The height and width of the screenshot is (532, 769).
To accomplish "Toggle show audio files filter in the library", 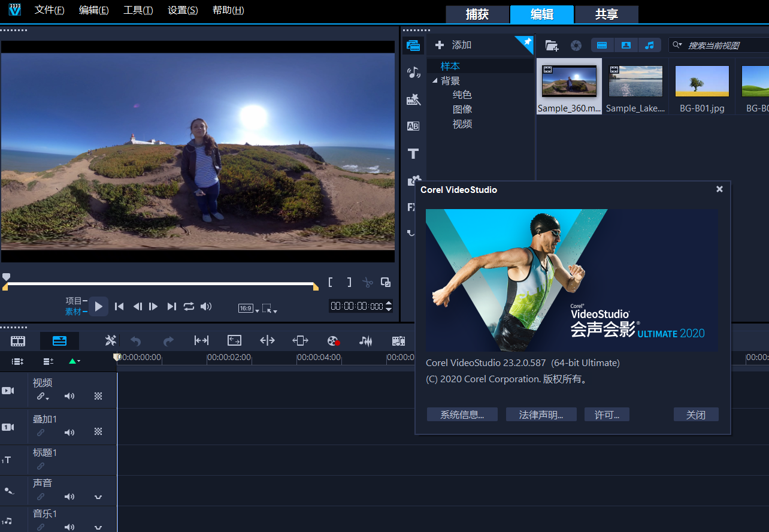I will [649, 45].
